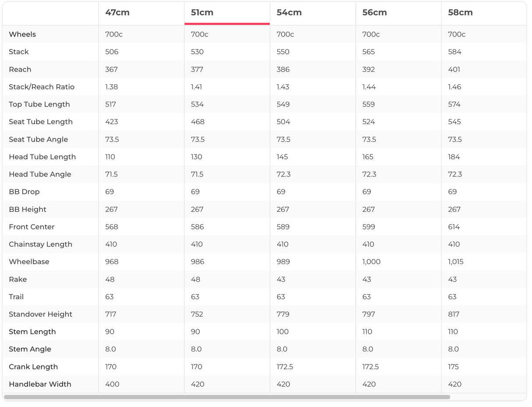532x407 pixels.
Task: Click the horizontal scrollbar below the table
Action: pos(227,397)
